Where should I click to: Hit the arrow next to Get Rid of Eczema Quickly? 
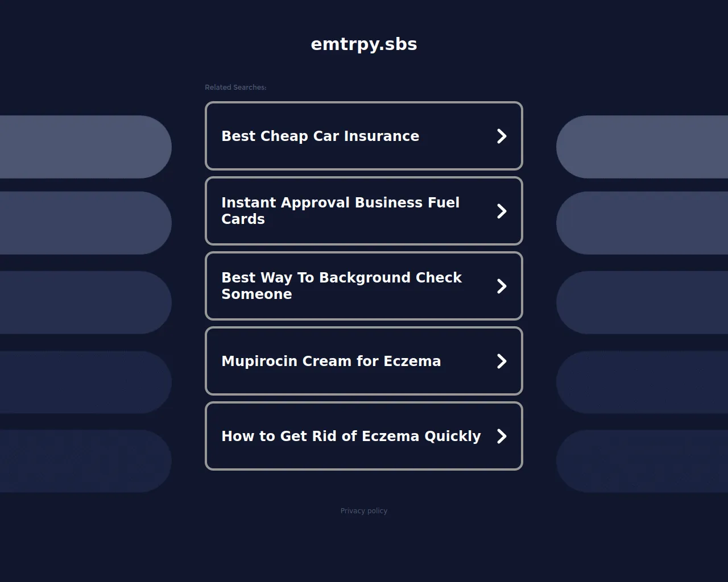(501, 436)
